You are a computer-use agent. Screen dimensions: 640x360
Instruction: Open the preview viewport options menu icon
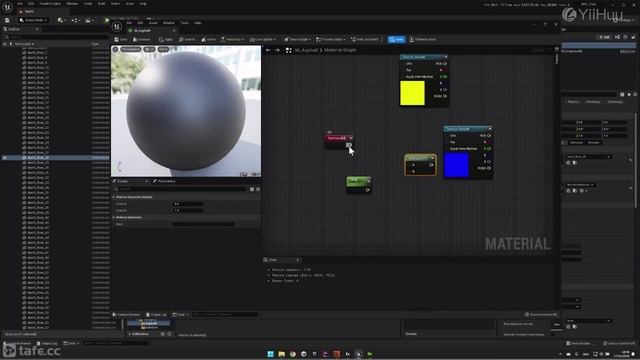click(116, 49)
